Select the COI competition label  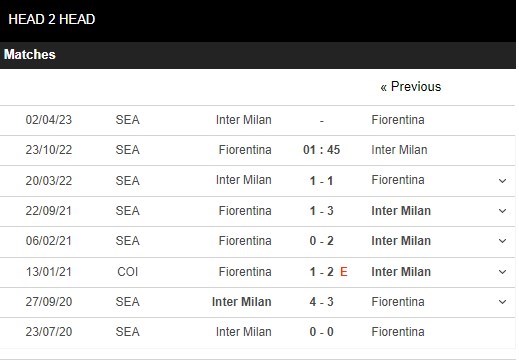pyautogui.click(x=127, y=272)
